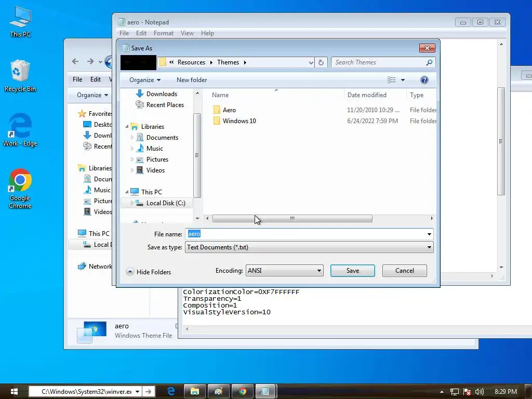Click the search magnifier in Search Themes
532x399 pixels.
[429, 62]
